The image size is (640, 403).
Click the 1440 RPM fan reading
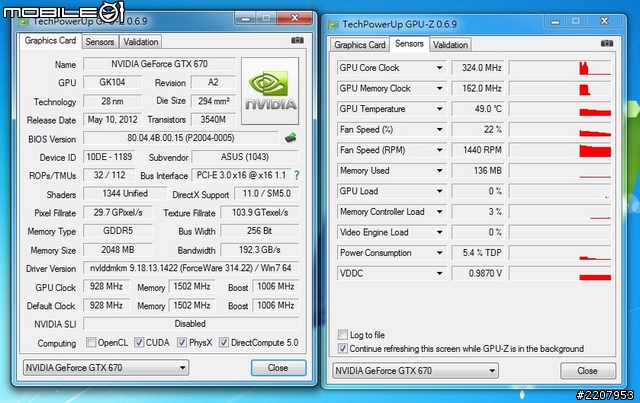478,150
